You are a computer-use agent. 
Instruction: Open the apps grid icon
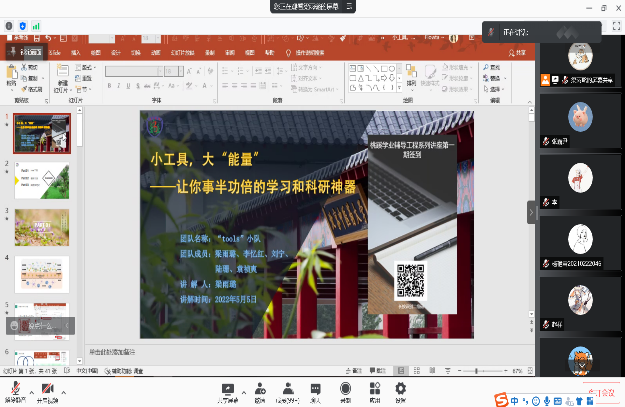click(374, 389)
